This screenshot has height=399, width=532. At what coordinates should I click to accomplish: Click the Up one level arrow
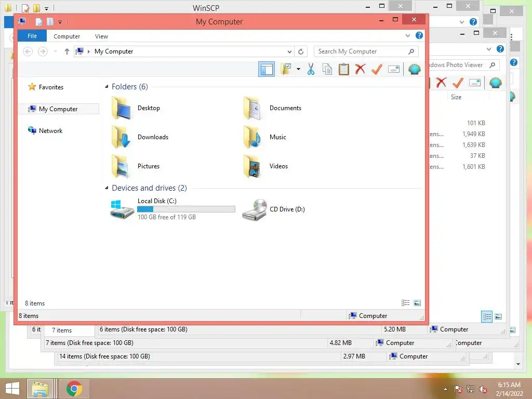click(67, 51)
